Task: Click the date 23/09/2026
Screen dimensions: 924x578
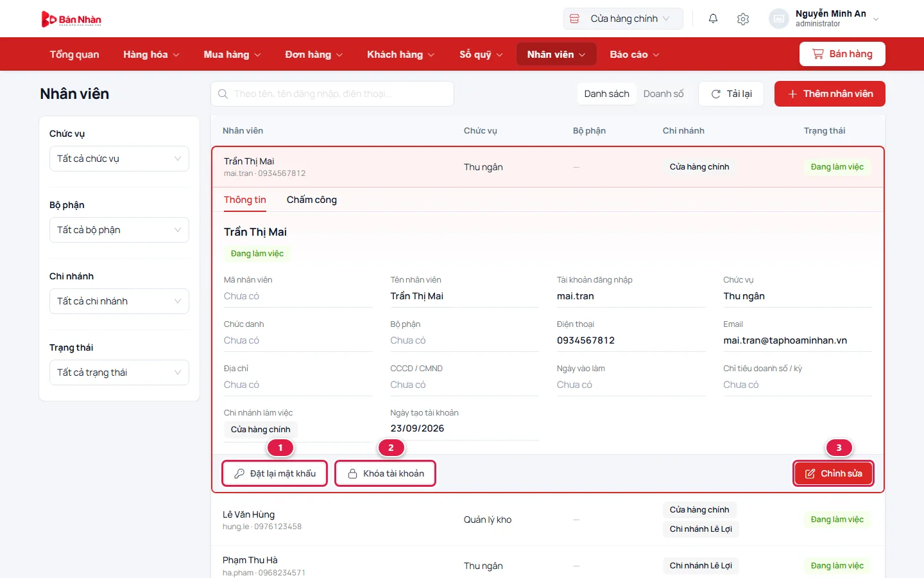Action: (417, 428)
